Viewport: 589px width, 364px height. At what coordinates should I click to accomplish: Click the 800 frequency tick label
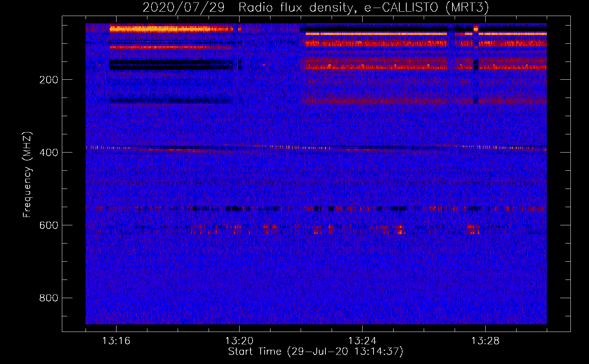coord(49,298)
